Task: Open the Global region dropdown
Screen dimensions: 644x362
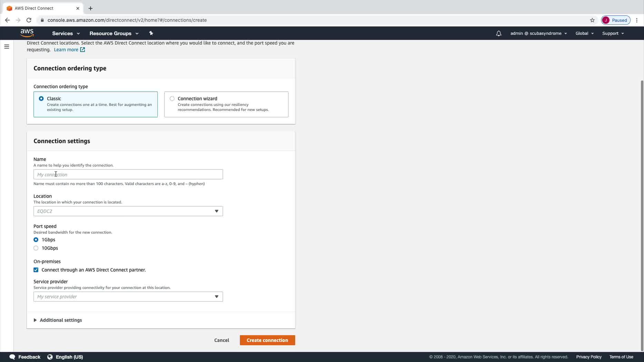Action: click(x=585, y=33)
